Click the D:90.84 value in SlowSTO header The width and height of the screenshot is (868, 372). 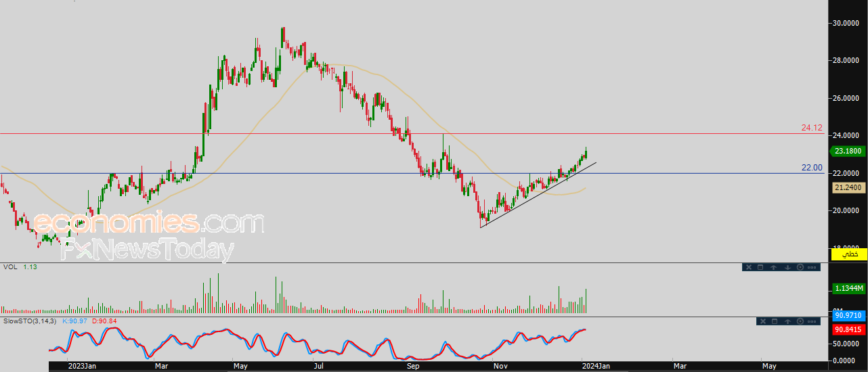coord(105,321)
